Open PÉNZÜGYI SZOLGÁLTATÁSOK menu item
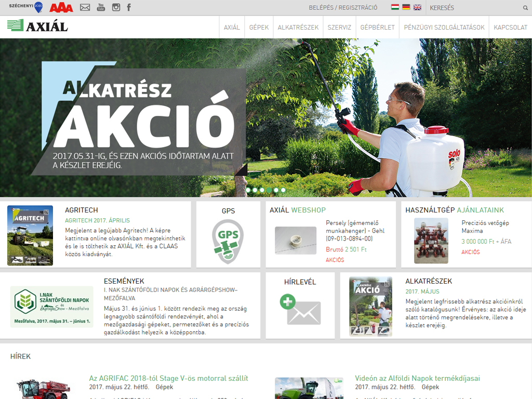The image size is (532, 399). click(444, 28)
